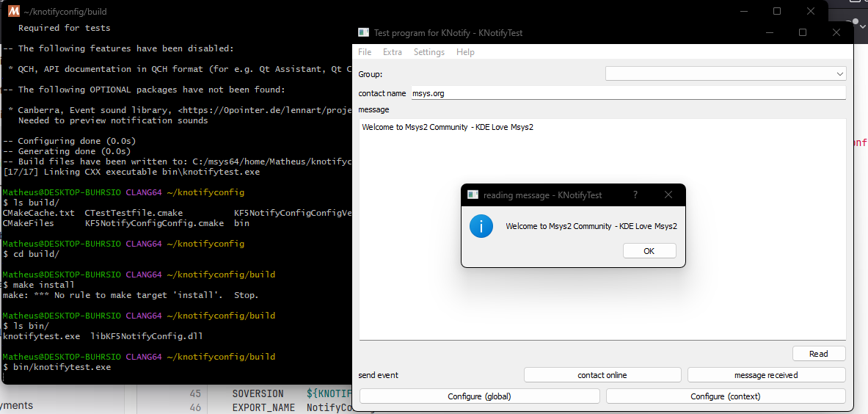Click the 'Group:' label
The image size is (868, 414).
click(x=371, y=74)
